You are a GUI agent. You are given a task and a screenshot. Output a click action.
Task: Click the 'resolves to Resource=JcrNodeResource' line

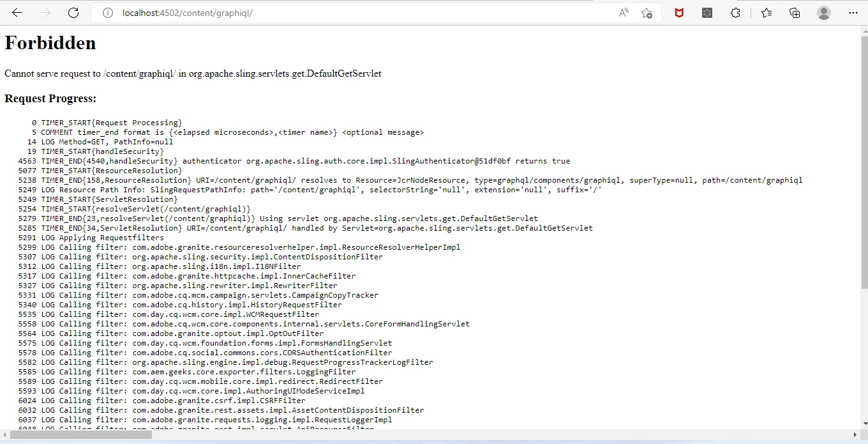[x=410, y=180]
